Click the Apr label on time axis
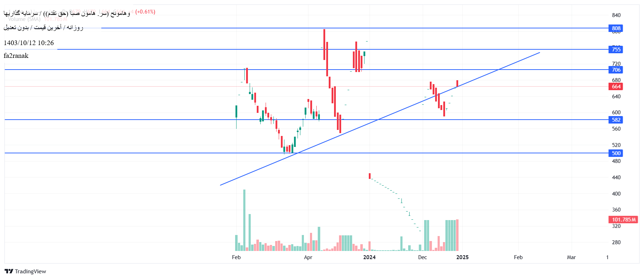The width and height of the screenshot is (644, 279). (x=308, y=257)
